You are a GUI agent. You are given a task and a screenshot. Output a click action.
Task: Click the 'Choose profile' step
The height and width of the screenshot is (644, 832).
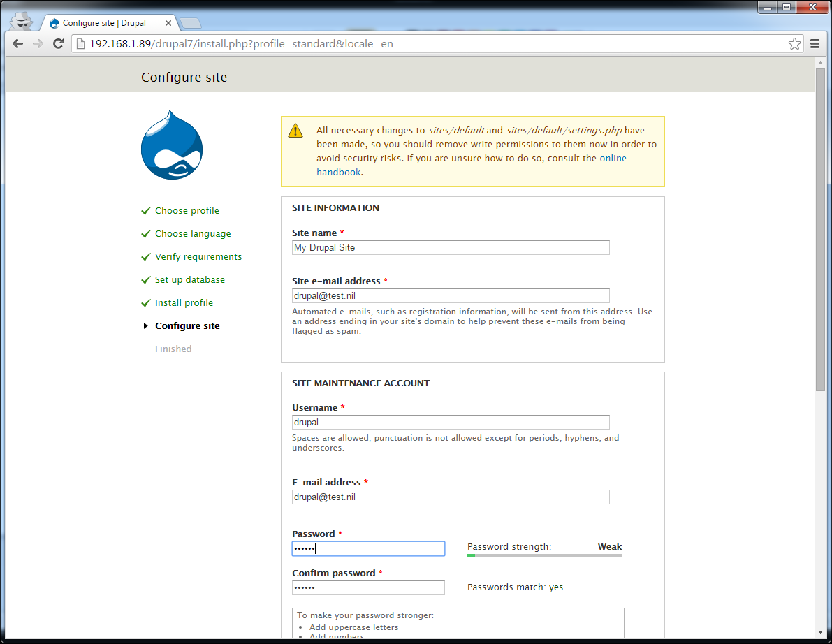click(187, 211)
